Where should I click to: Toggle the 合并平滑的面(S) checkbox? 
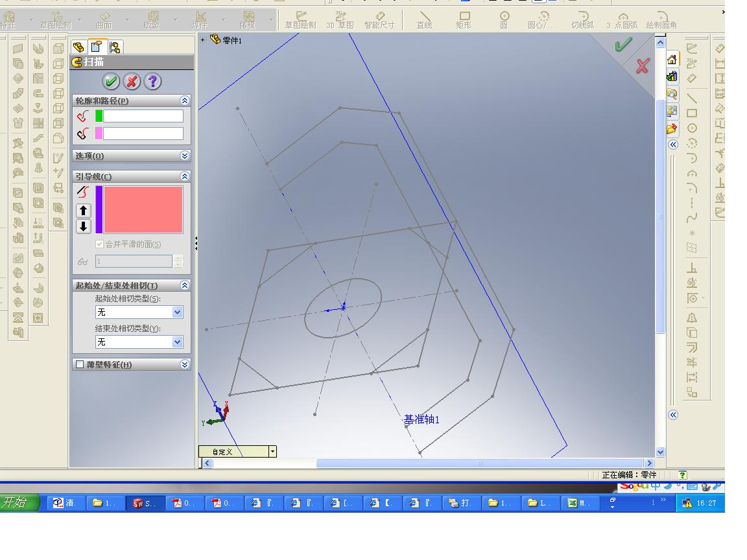[100, 244]
